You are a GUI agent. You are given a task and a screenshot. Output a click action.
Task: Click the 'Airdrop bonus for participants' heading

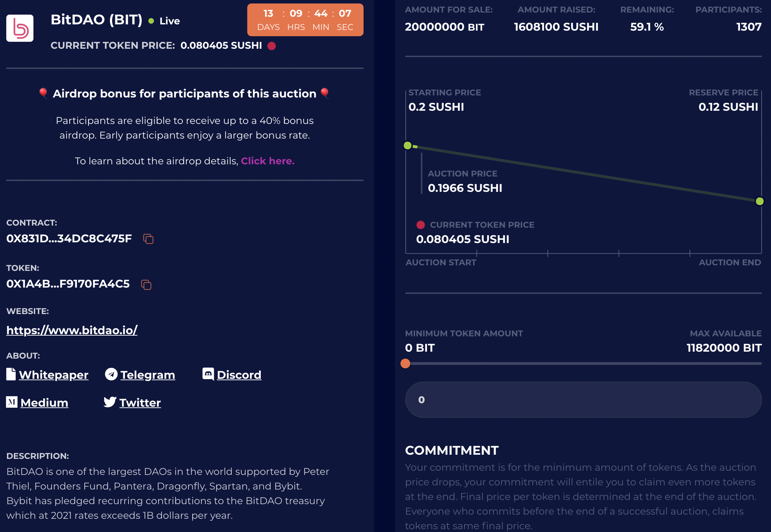[185, 94]
